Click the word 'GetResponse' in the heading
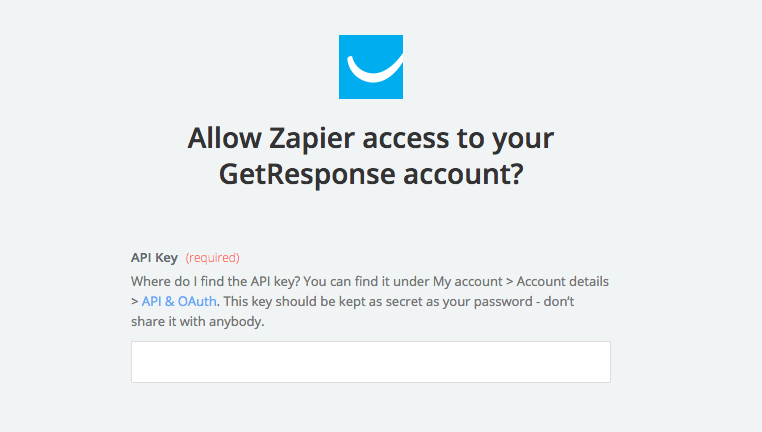 tap(307, 174)
